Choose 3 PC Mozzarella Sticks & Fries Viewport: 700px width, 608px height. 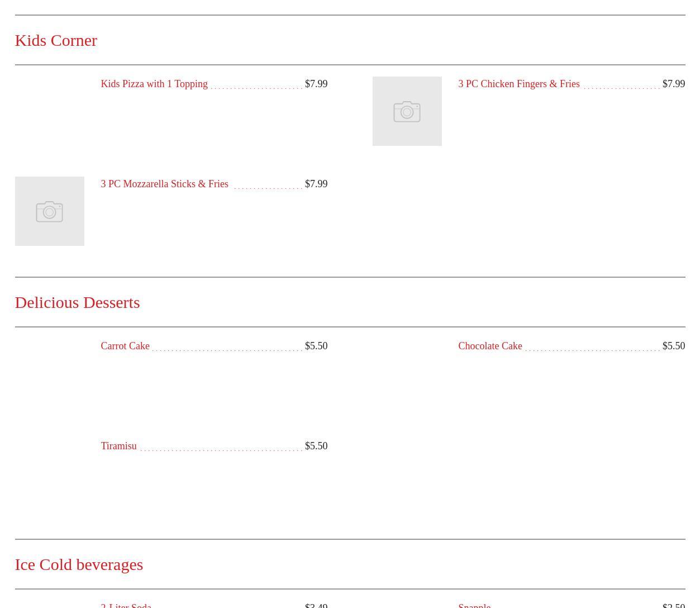[x=164, y=184]
